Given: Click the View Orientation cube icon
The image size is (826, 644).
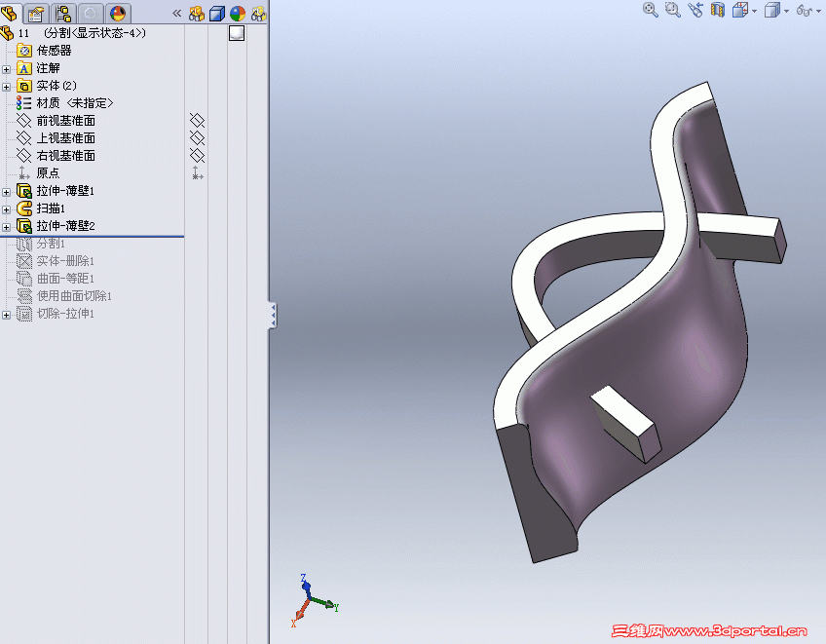Looking at the screenshot, I should [740, 10].
